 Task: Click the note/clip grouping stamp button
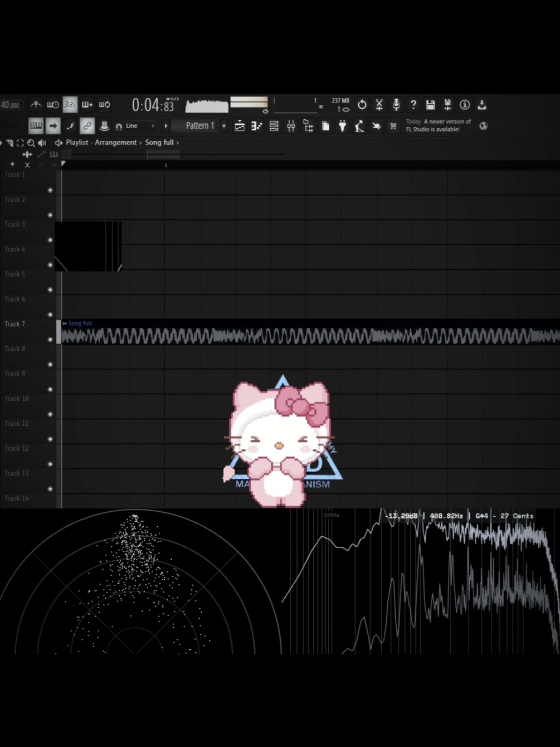pyautogui.click(x=104, y=126)
